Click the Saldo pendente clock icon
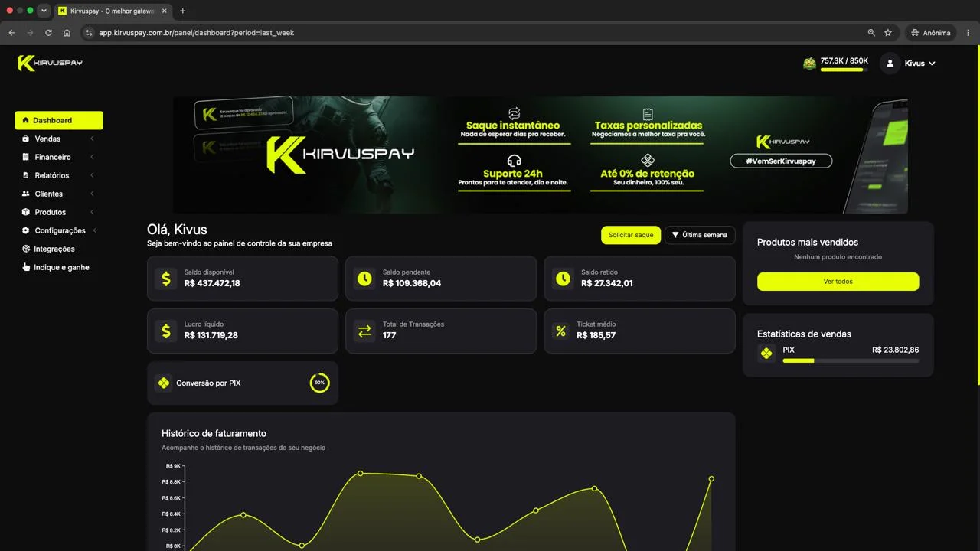Image resolution: width=980 pixels, height=551 pixels. 364,279
